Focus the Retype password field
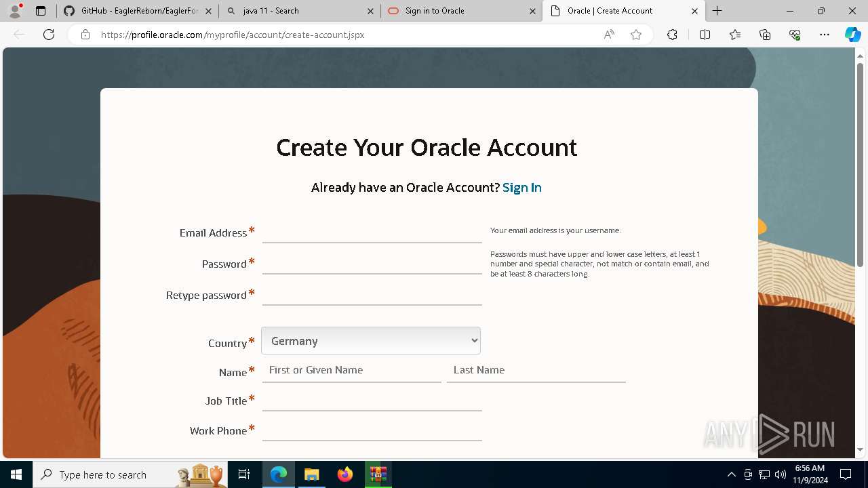The height and width of the screenshot is (488, 868). coord(372,295)
